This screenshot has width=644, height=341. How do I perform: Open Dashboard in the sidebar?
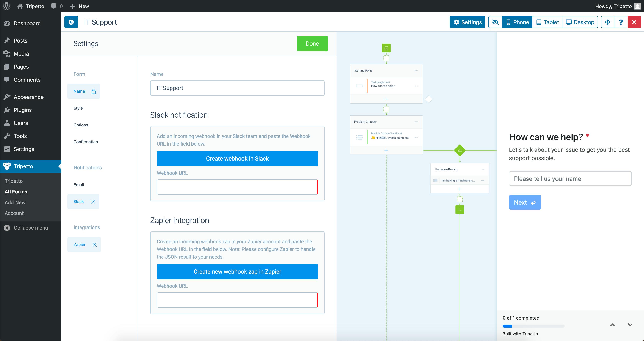30,23
